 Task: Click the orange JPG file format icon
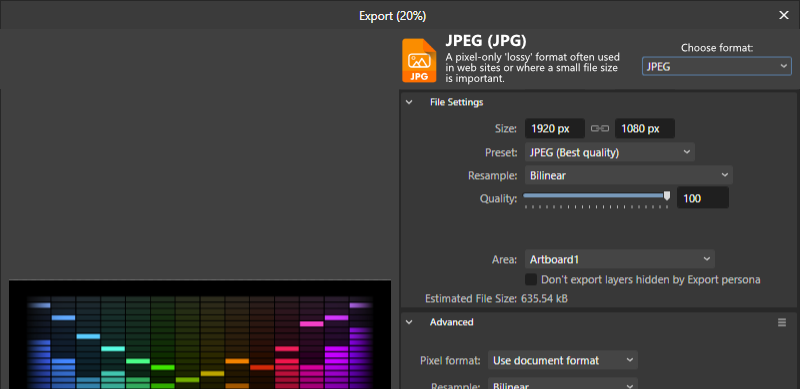click(419, 60)
